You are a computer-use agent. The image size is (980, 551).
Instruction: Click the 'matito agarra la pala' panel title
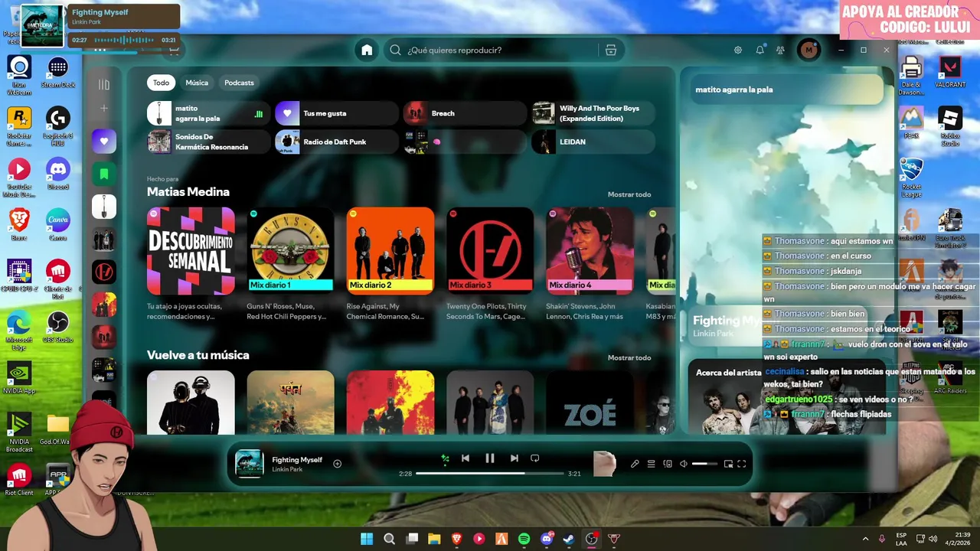[x=734, y=90]
